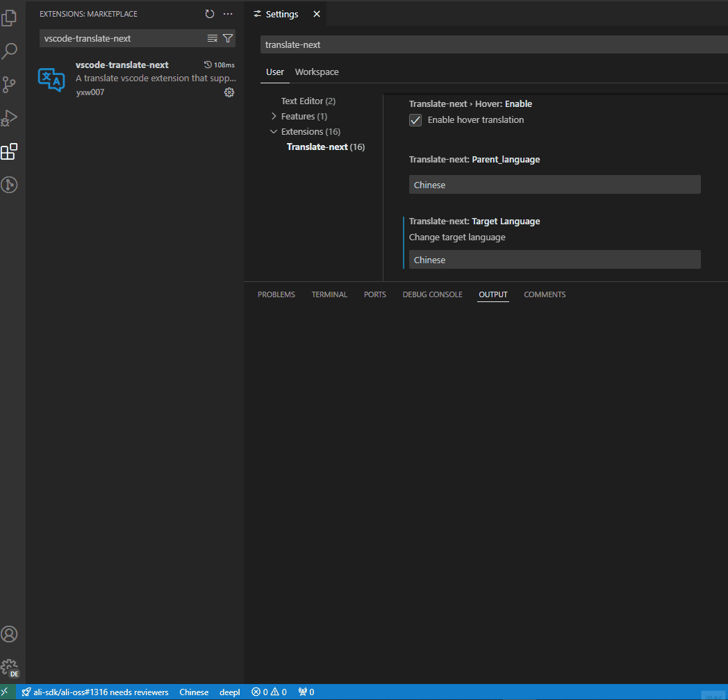Clear the extensions search results
Image resolution: width=728 pixels, height=700 pixels.
(212, 38)
